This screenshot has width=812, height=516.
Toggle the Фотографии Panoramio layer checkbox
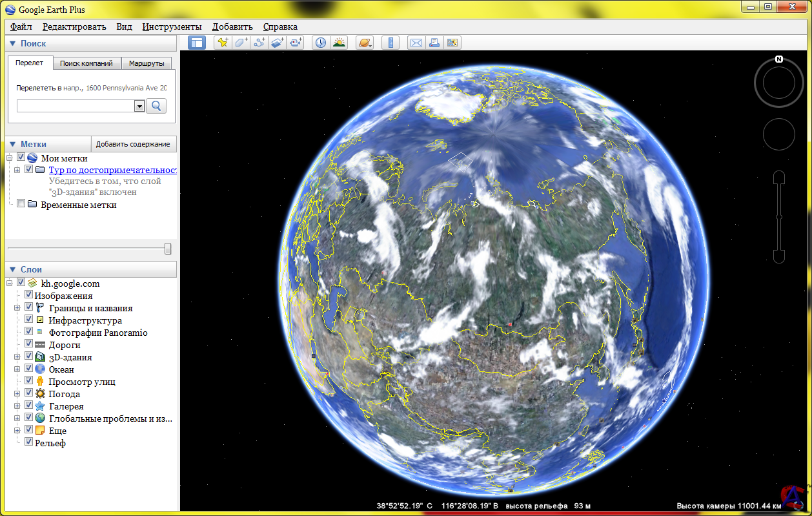click(29, 332)
